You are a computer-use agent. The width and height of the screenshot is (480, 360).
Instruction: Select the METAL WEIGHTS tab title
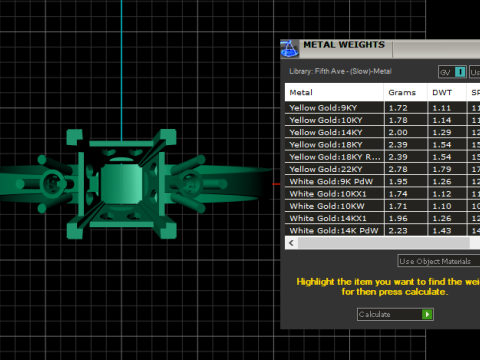point(344,45)
